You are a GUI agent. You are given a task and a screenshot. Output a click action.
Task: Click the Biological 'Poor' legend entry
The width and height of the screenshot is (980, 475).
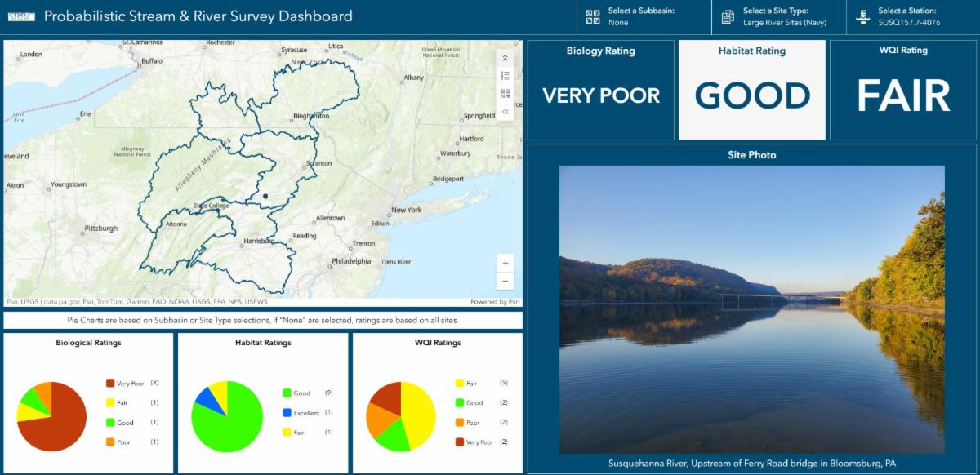point(131,442)
